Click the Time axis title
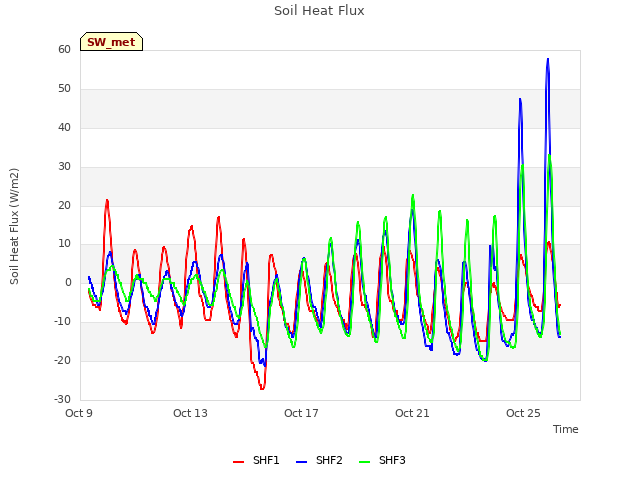Screen dimensions: 640x480 (x=566, y=429)
